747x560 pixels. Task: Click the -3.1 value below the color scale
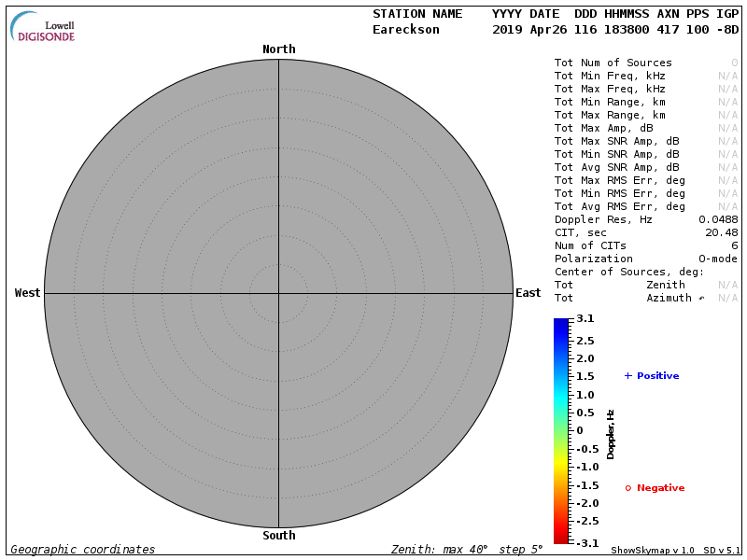pyautogui.click(x=585, y=542)
